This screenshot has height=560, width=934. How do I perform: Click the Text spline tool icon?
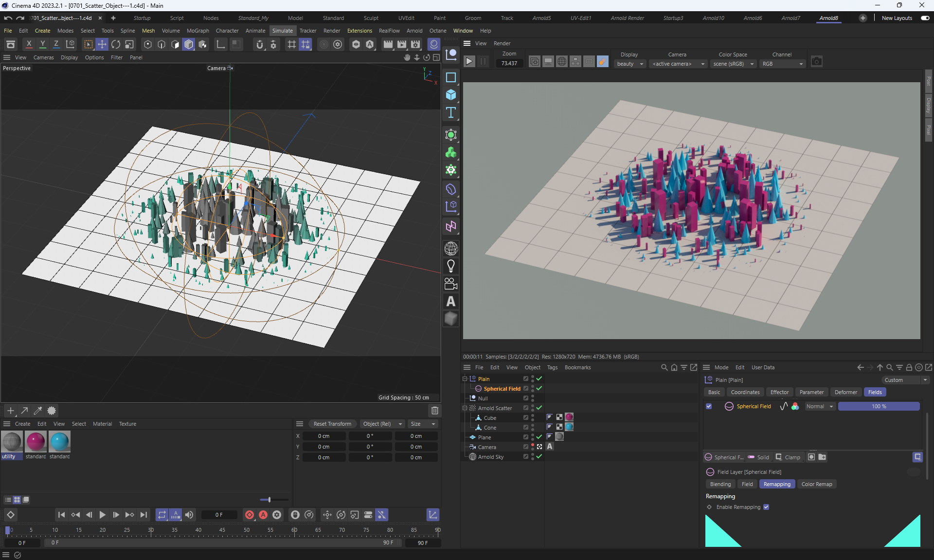451,113
